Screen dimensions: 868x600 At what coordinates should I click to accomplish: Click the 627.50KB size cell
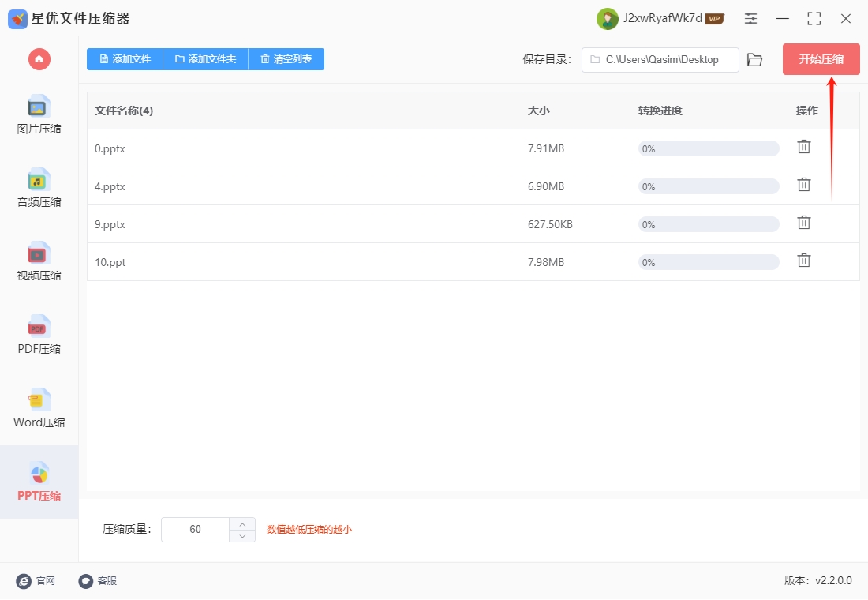[x=550, y=224]
